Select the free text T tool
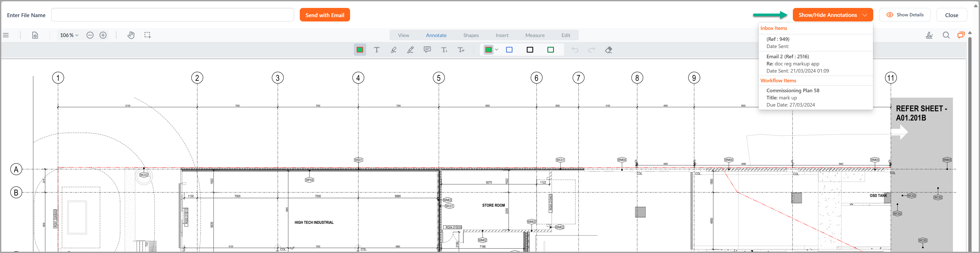The width and height of the screenshot is (980, 253). tap(377, 50)
